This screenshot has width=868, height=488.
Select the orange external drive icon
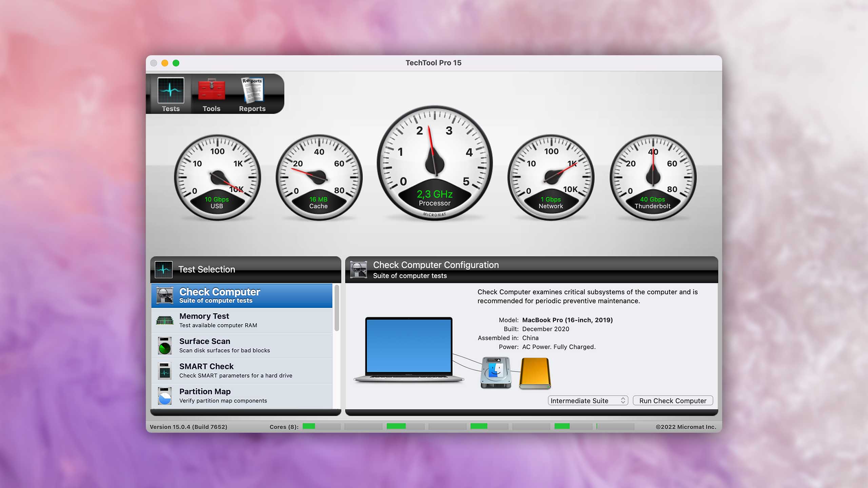(535, 373)
